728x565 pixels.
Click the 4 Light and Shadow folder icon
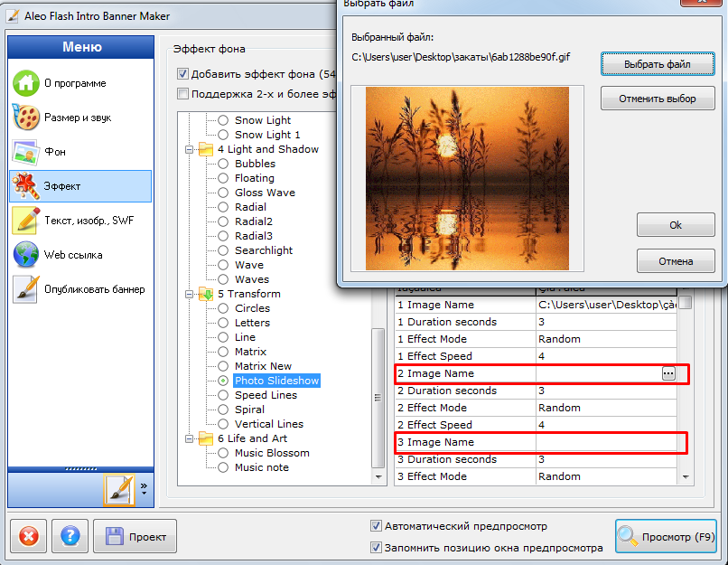coord(206,149)
